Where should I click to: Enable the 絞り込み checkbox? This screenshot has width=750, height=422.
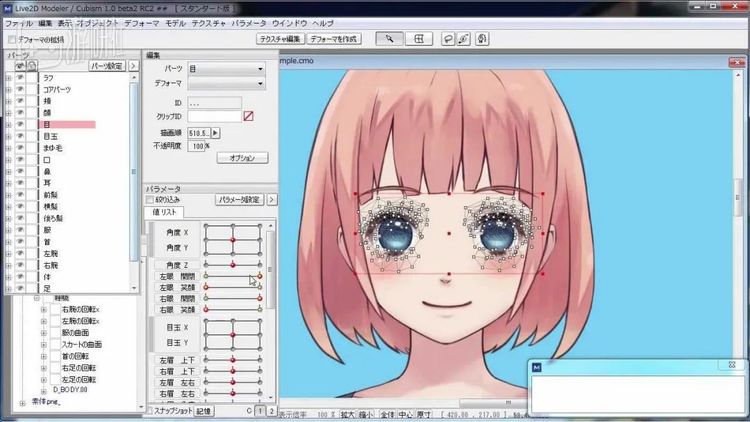150,199
